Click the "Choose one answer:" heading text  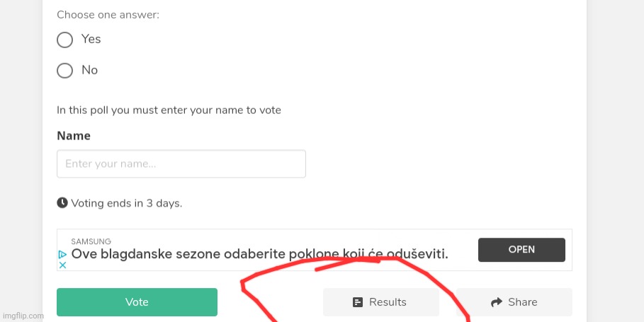coord(108,15)
